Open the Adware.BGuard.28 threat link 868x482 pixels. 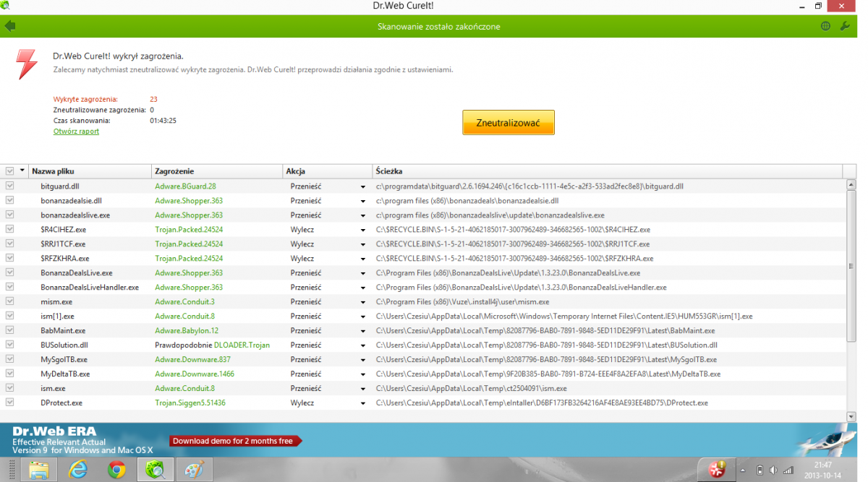tap(185, 186)
